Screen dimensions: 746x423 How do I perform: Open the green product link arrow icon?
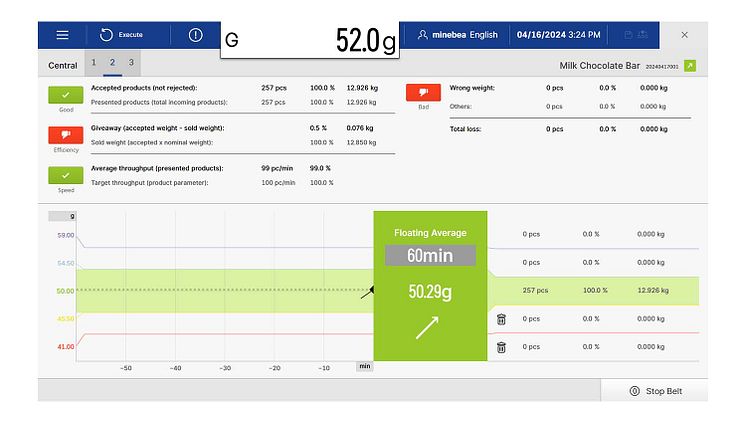click(x=689, y=66)
